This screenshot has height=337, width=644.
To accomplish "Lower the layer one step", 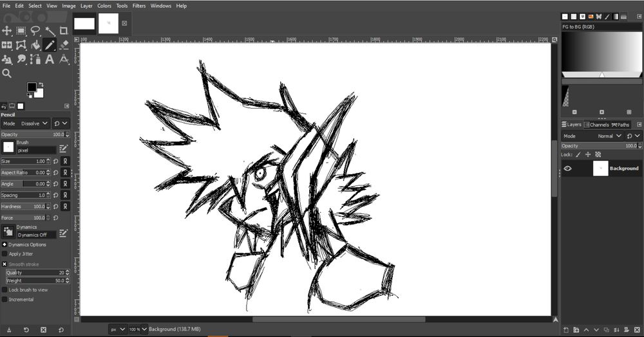I will click(x=596, y=330).
